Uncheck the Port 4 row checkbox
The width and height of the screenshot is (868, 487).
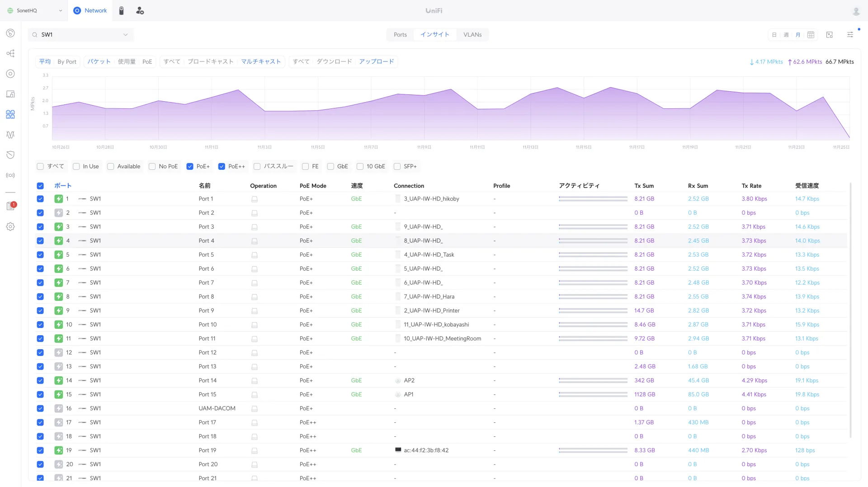click(40, 241)
